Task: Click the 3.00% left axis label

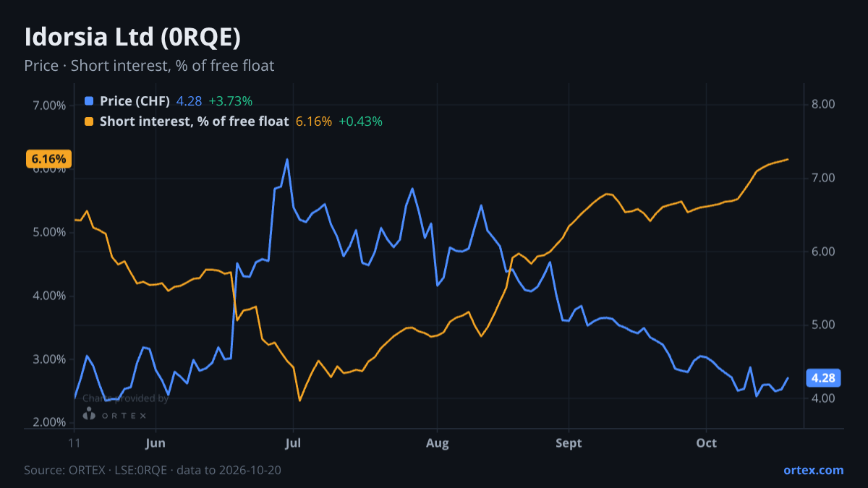Action: [49, 359]
